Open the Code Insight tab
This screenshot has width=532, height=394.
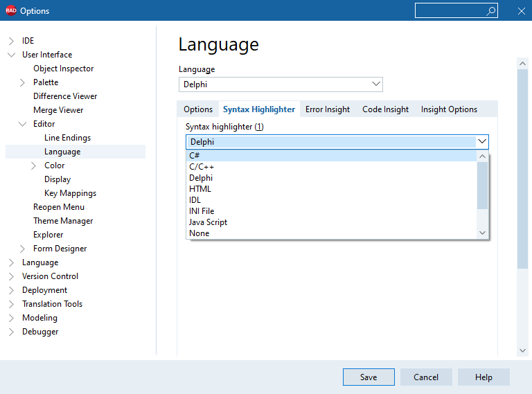point(385,109)
